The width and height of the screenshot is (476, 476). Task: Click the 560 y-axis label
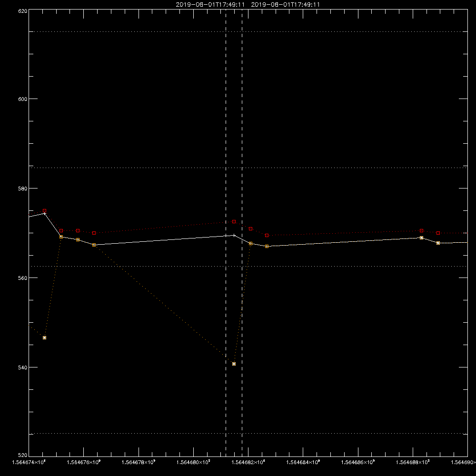click(23, 278)
